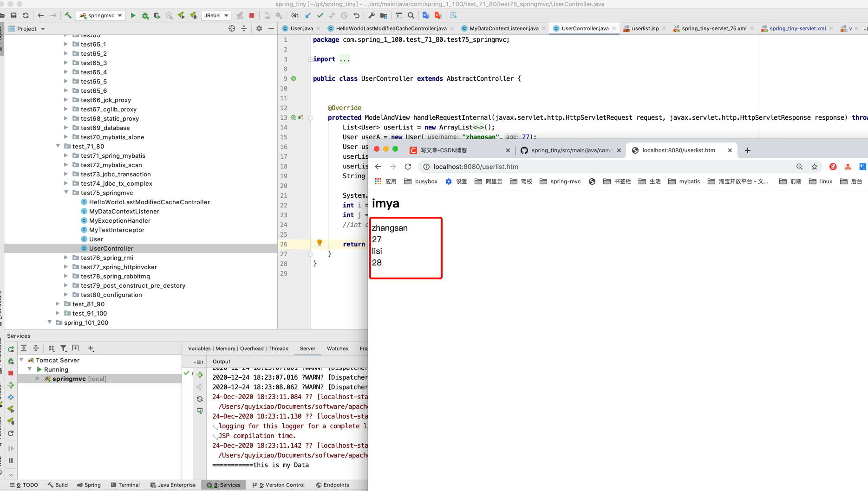Run springmvc with coverage icon

click(157, 15)
